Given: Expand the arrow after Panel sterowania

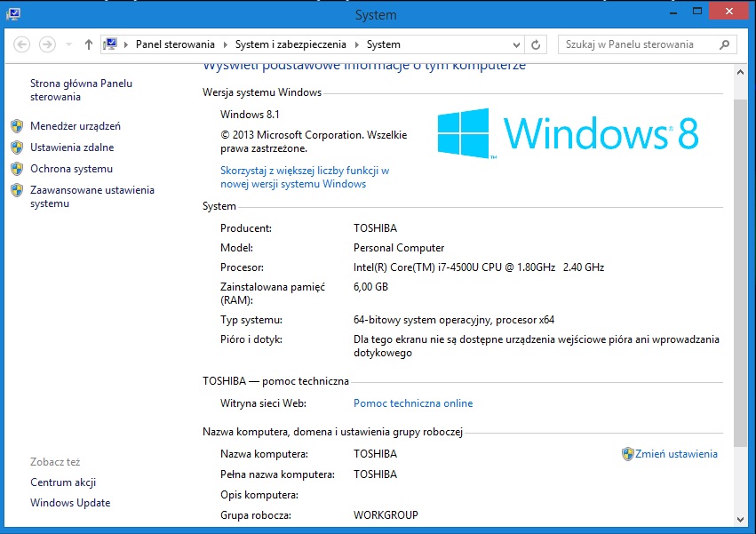Looking at the screenshot, I should point(225,44).
